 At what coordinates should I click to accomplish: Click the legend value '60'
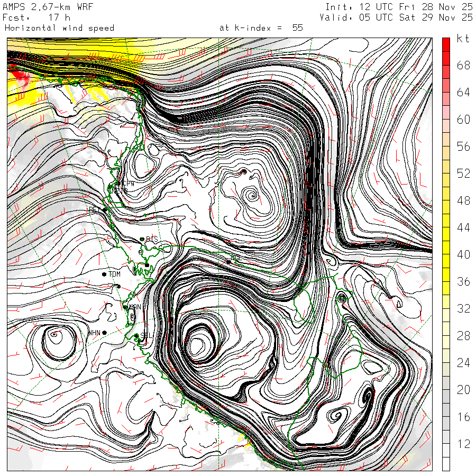[463, 120]
